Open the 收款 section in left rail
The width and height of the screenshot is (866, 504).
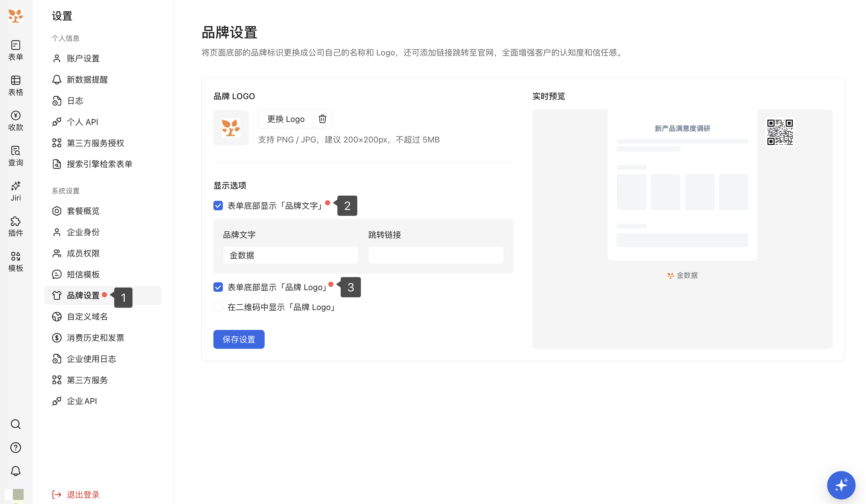point(15,121)
